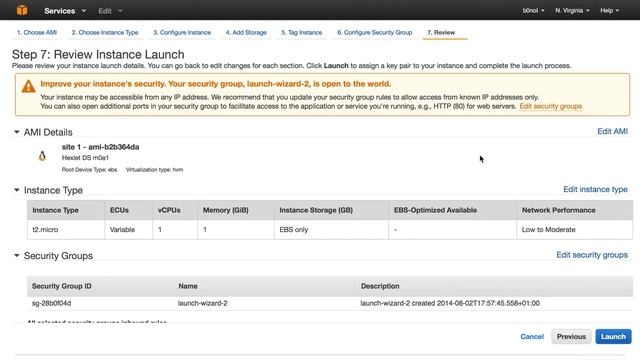Go to step 3 Configure Instance tab

pos(182,32)
